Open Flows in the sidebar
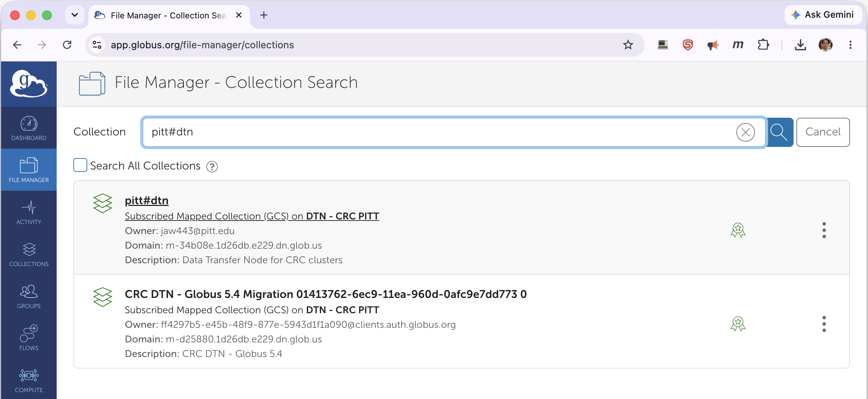 29,338
